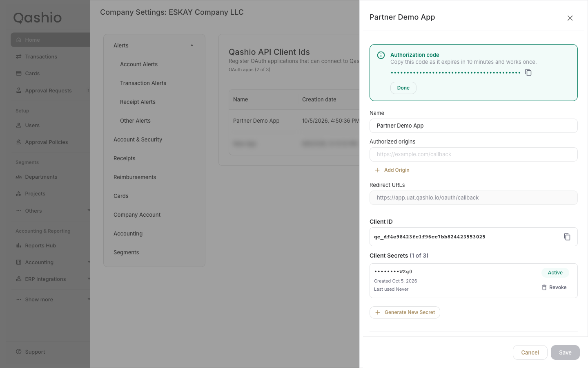Copy the authorization code with the copy icon
The width and height of the screenshot is (588, 368).
pos(528,72)
